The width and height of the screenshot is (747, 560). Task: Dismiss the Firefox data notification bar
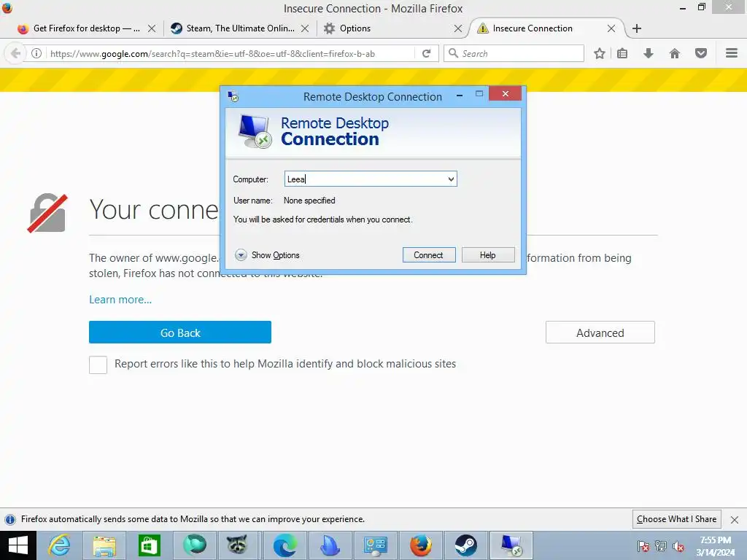click(x=734, y=519)
